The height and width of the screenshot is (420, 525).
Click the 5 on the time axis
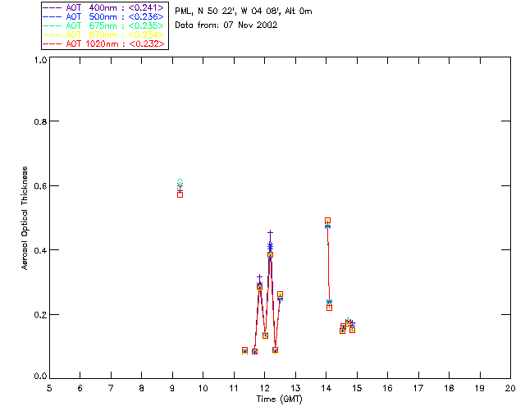49,388
